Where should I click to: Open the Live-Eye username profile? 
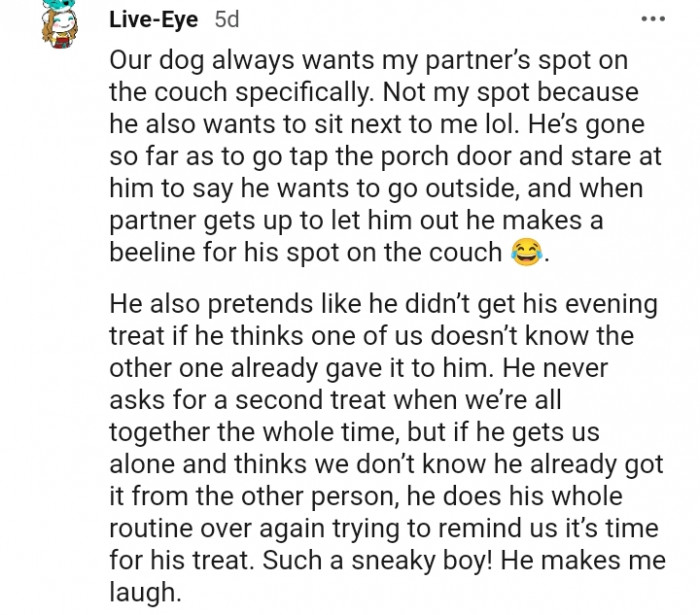click(156, 19)
